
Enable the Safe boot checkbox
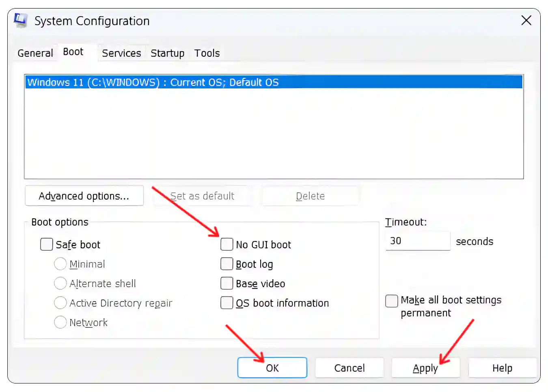47,245
